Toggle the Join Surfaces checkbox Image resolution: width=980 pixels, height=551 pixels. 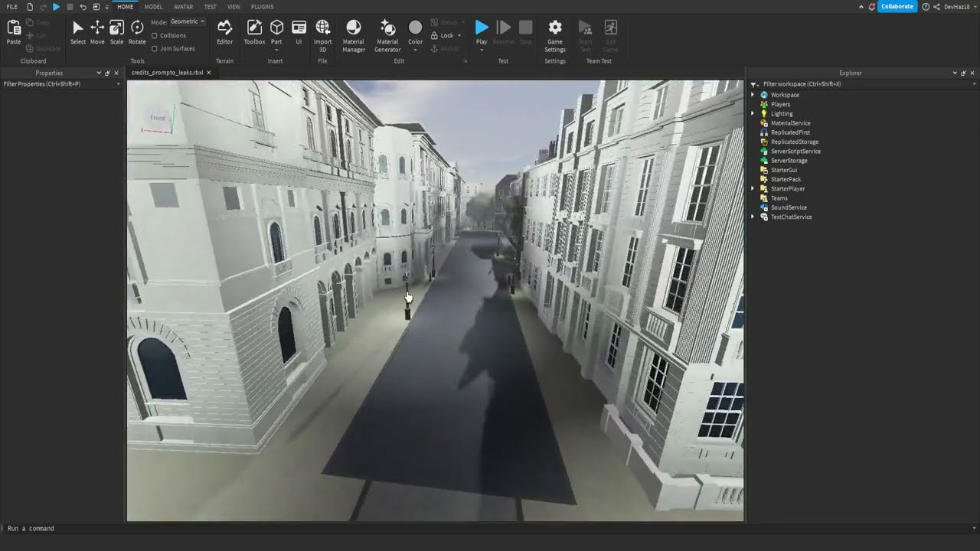155,49
